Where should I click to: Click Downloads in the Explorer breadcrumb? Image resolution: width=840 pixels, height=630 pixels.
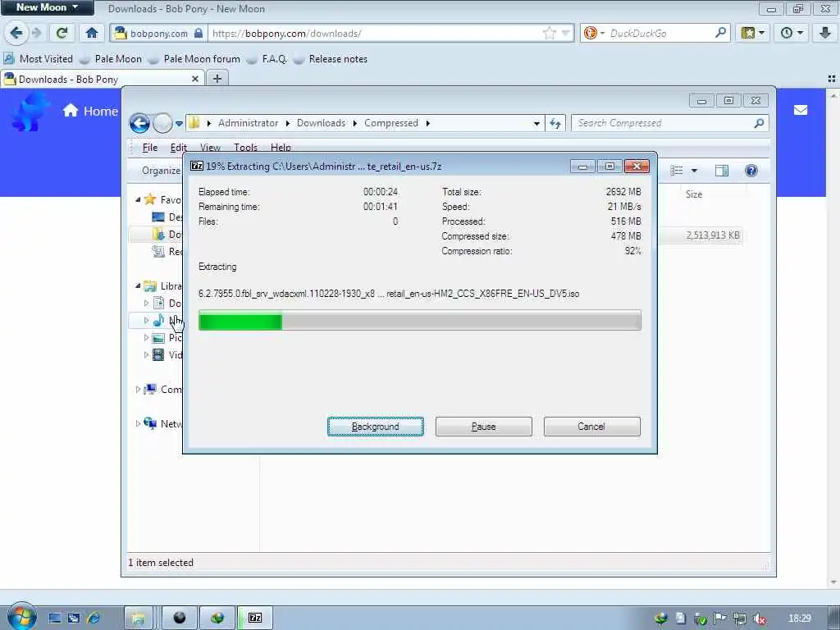pyautogui.click(x=321, y=123)
